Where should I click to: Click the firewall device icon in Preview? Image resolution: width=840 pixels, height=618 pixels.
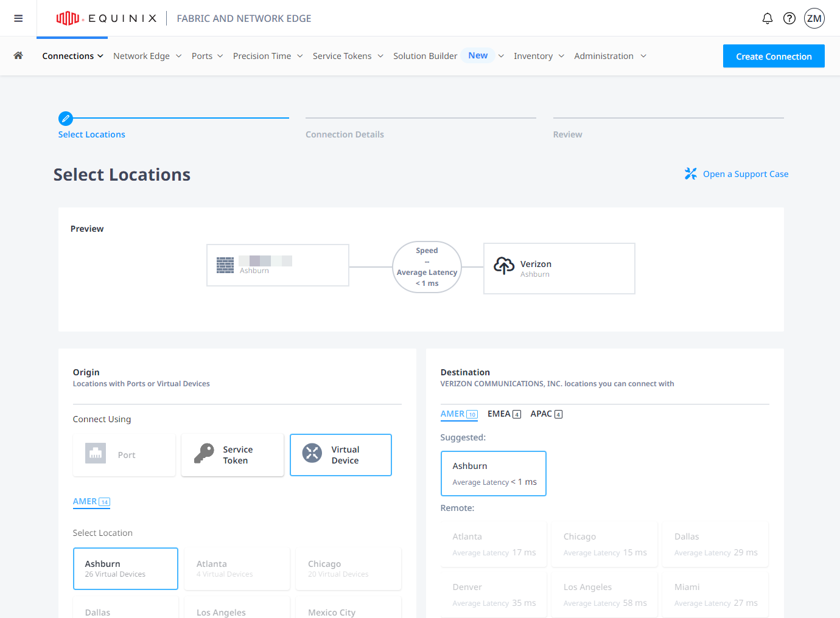(225, 265)
